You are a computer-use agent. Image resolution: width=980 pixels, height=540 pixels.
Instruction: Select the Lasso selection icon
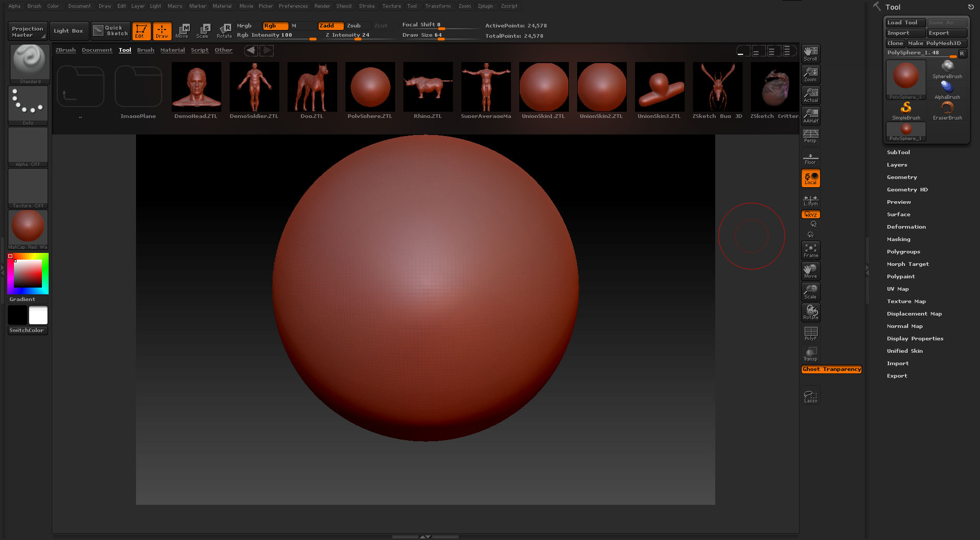(810, 396)
